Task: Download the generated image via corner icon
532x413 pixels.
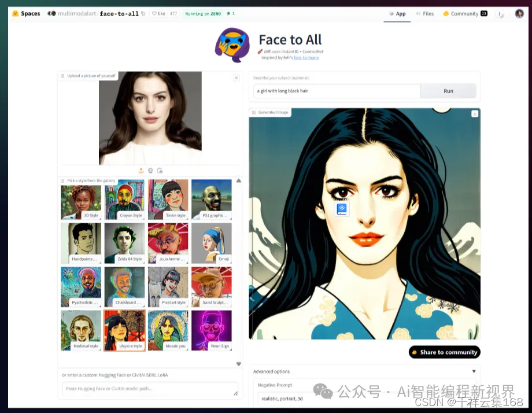Action: click(x=475, y=114)
